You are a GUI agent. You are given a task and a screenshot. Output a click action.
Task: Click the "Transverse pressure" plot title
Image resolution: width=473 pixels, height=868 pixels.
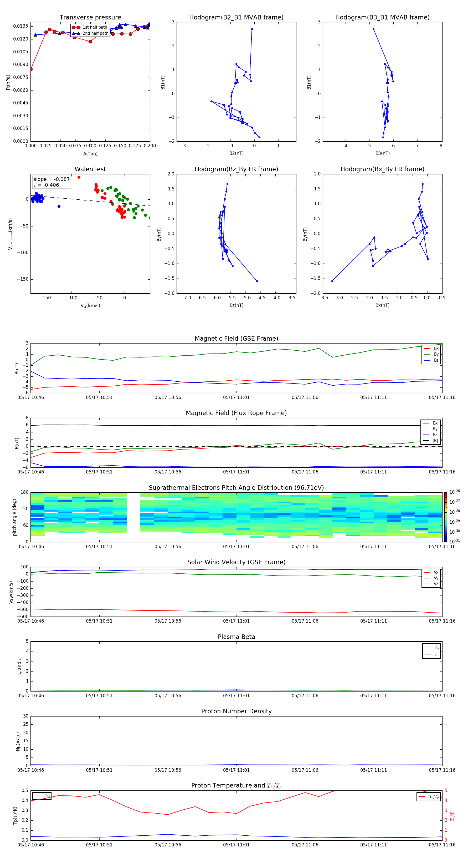[90, 18]
